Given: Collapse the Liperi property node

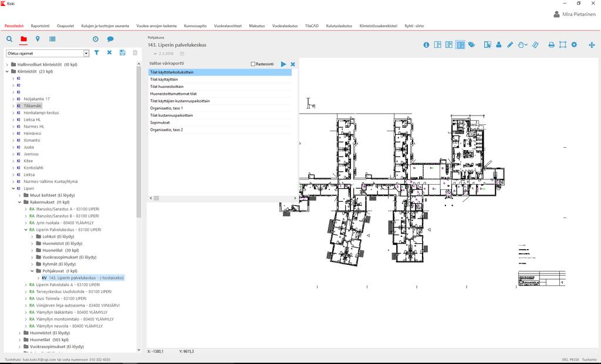Looking at the screenshot, I should (x=13, y=189).
